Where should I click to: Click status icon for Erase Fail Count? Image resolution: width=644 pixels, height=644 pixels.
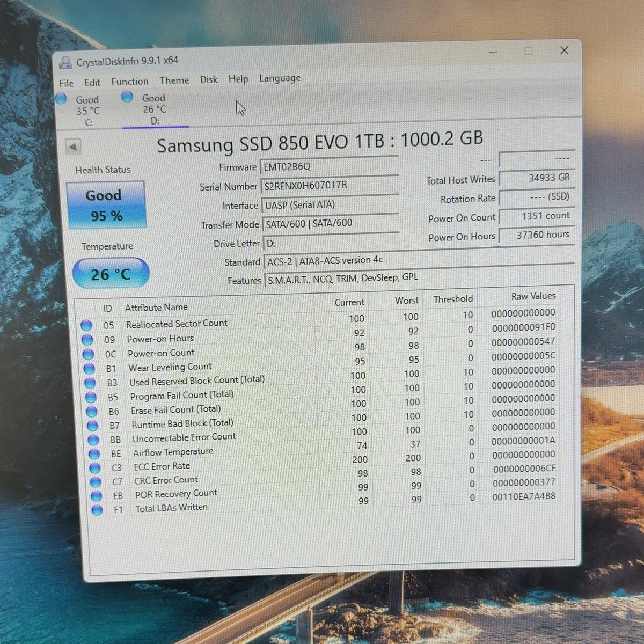(x=92, y=412)
